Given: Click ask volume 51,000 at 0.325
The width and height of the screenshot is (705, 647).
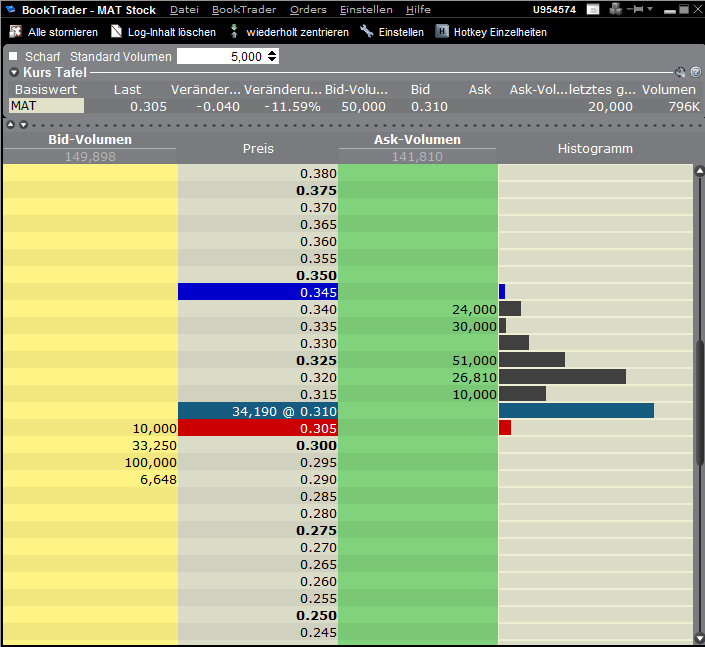Looking at the screenshot, I should 474,361.
